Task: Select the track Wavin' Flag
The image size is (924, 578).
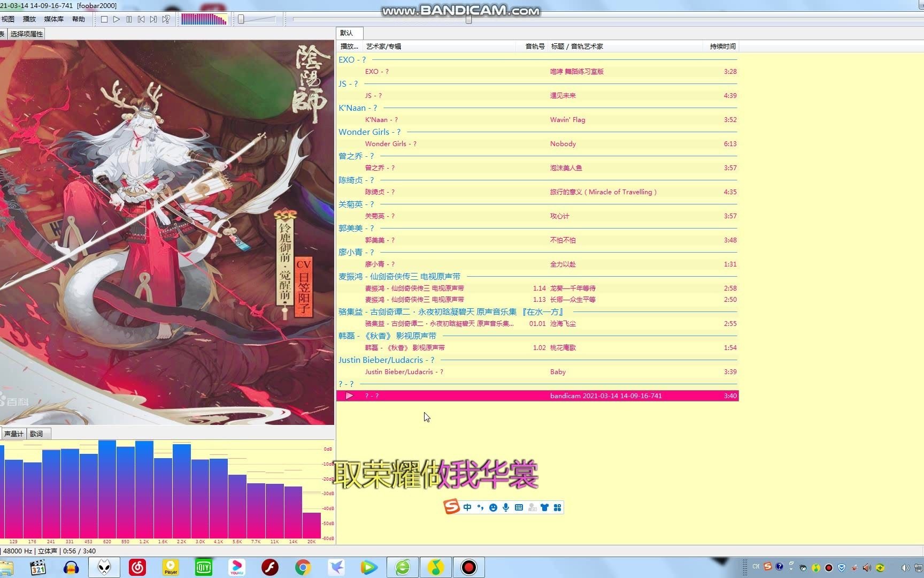Action: tap(537, 120)
